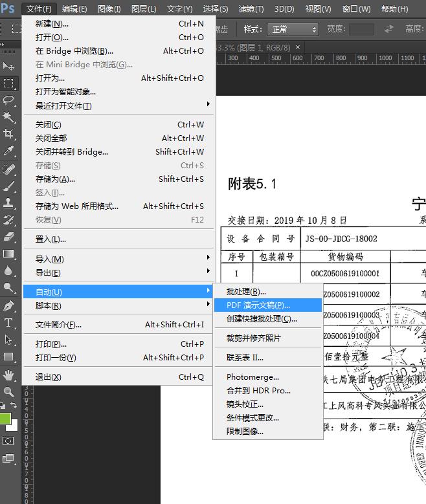
Task: Choose 合并到 HDR Pro...
Action: pyautogui.click(x=268, y=390)
